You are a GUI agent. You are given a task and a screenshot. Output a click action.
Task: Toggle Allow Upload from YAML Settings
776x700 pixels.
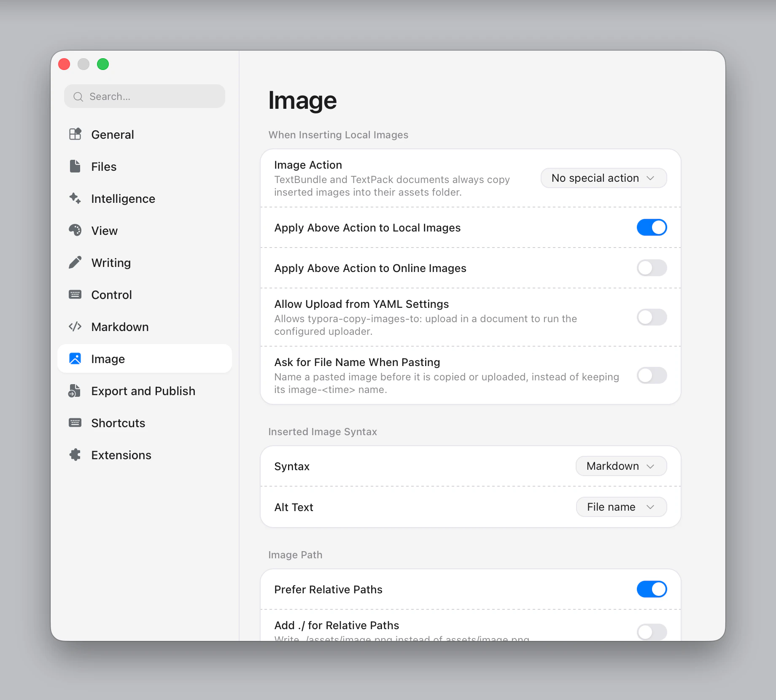652,317
